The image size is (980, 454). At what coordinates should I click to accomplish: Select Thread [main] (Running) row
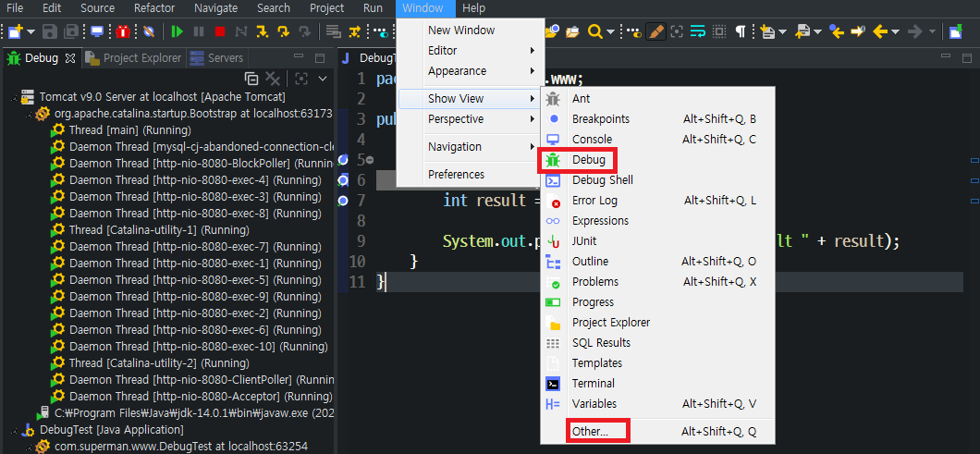130,130
